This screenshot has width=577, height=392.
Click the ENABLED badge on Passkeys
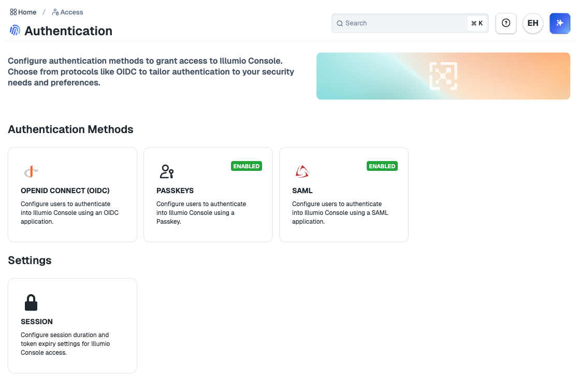tap(246, 166)
